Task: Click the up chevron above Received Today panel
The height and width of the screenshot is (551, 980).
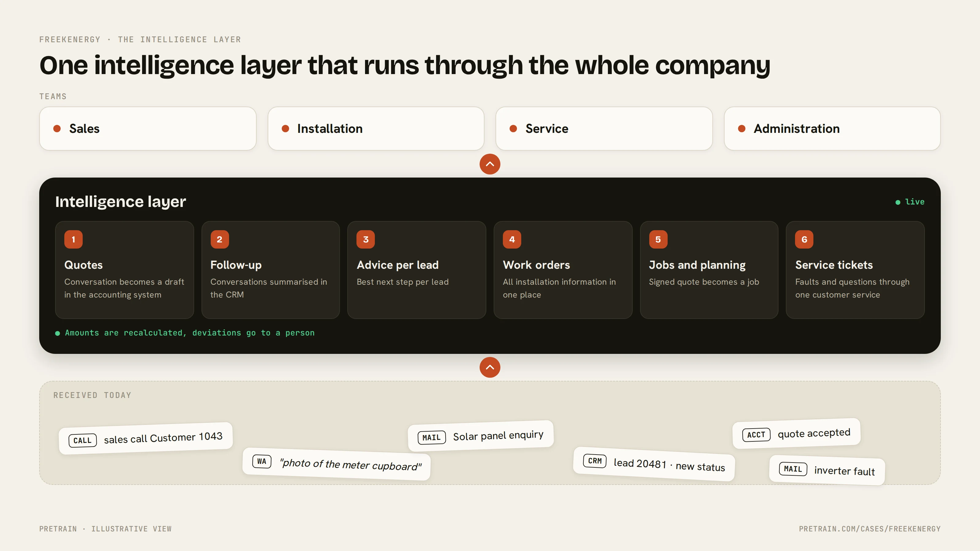Action: point(490,367)
